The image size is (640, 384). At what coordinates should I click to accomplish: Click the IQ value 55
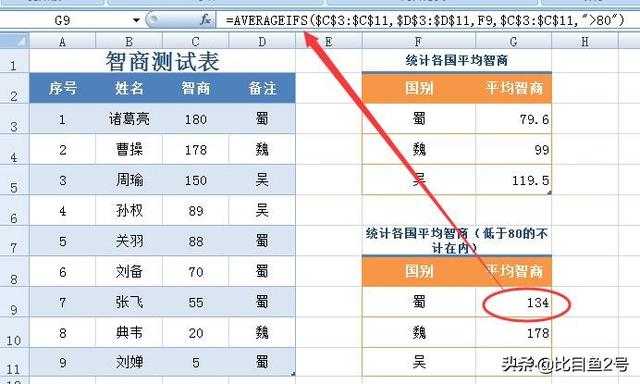coord(196,302)
